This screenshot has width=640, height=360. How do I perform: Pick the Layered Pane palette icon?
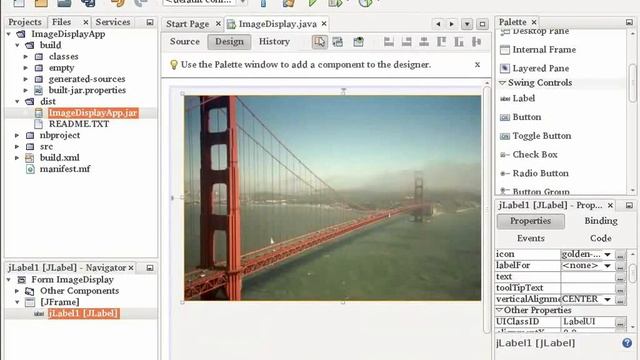coord(505,68)
